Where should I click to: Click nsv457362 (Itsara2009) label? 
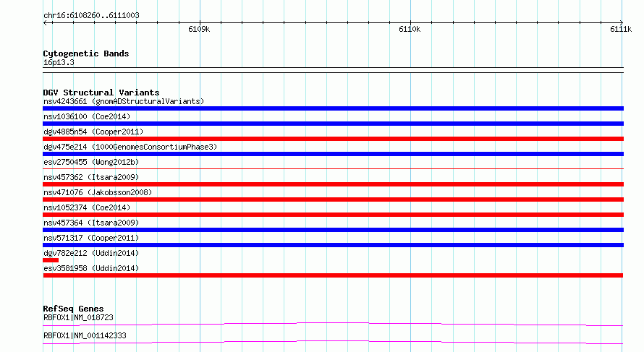coord(91,177)
